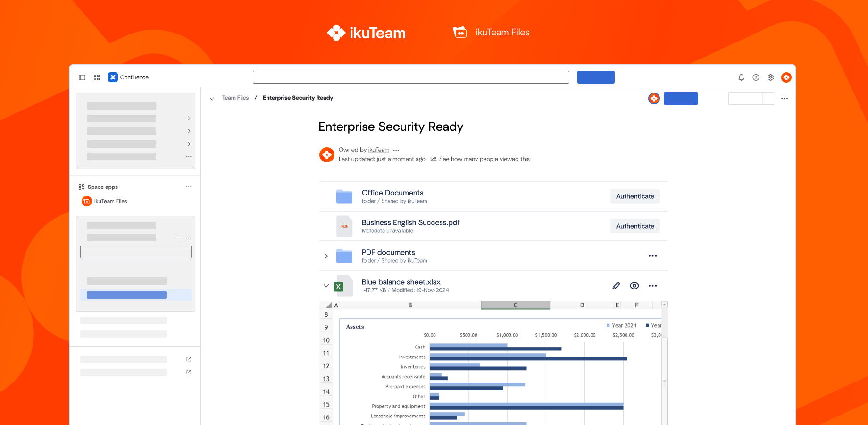Preview Blue balance sheet.xlsx with the eye icon
The width and height of the screenshot is (868, 425).
634,286
